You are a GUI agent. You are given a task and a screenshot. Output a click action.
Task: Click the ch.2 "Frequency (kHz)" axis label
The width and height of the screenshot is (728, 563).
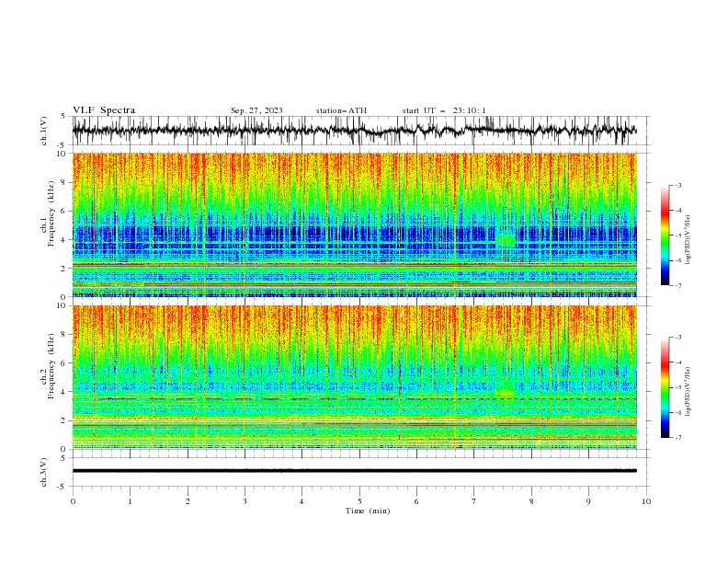[x=51, y=366]
